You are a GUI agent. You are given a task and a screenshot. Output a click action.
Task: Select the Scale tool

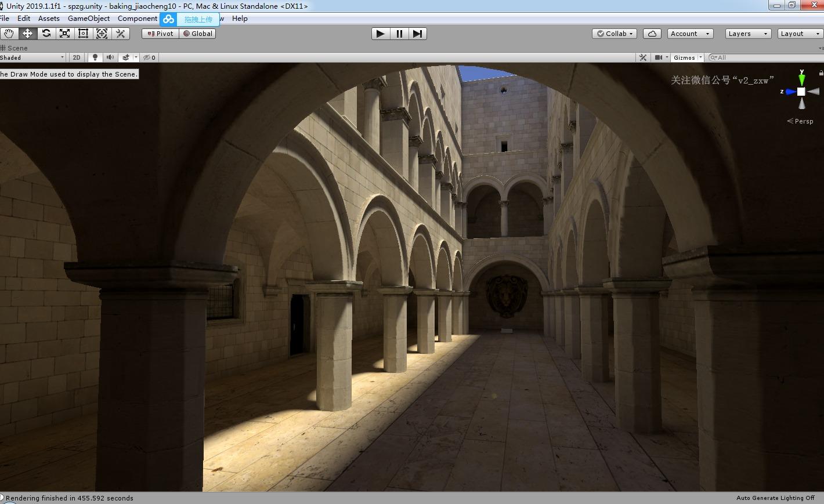[x=64, y=34]
